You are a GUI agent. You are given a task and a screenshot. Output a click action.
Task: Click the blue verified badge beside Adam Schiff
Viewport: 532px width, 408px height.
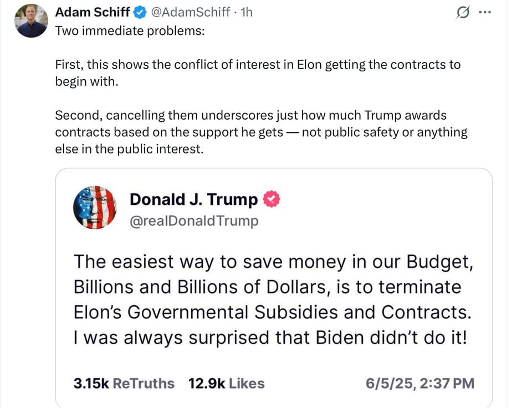coord(141,12)
